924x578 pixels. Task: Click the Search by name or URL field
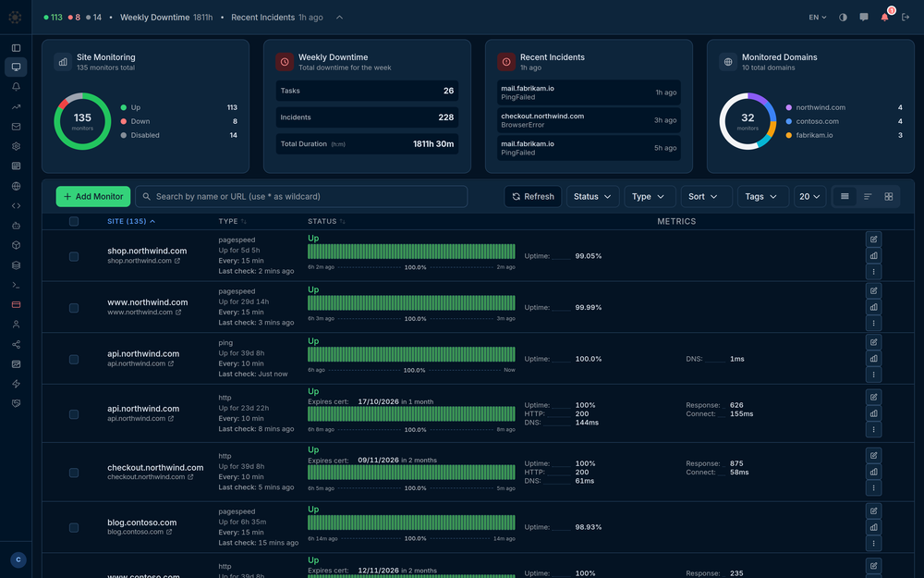tap(301, 196)
